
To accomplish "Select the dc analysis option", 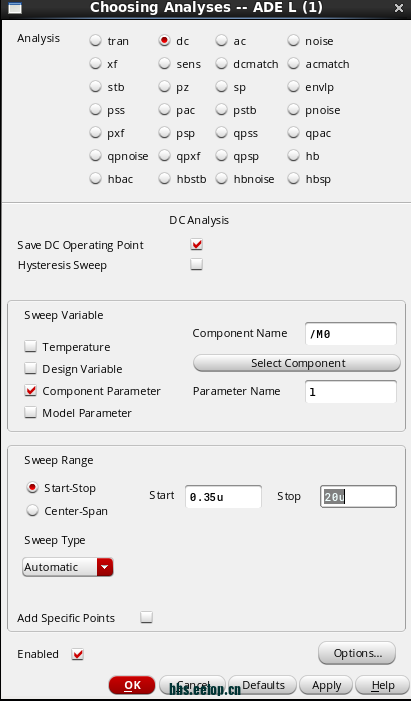I will click(165, 41).
